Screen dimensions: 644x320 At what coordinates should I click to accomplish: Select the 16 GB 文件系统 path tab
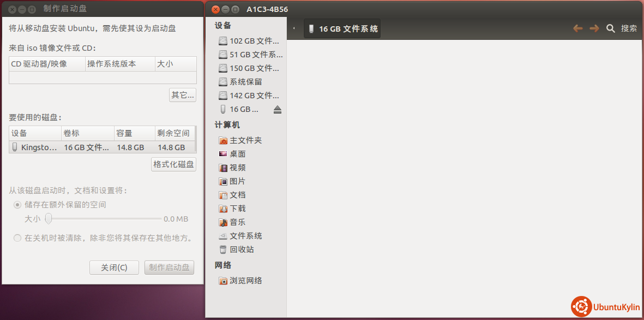(x=342, y=29)
